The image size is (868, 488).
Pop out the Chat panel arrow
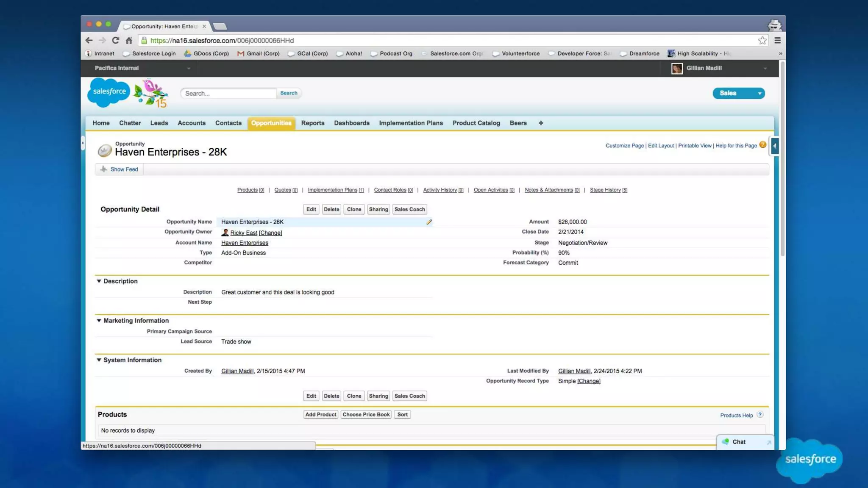click(x=769, y=442)
